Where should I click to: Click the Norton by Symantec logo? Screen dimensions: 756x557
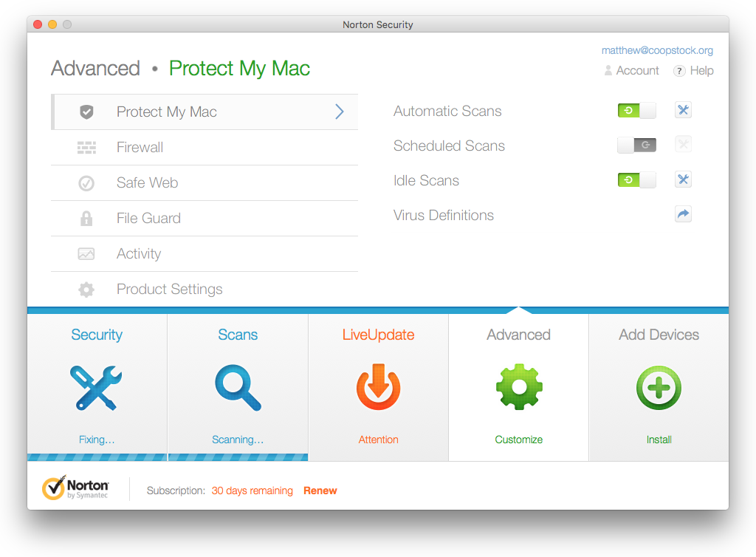point(76,488)
